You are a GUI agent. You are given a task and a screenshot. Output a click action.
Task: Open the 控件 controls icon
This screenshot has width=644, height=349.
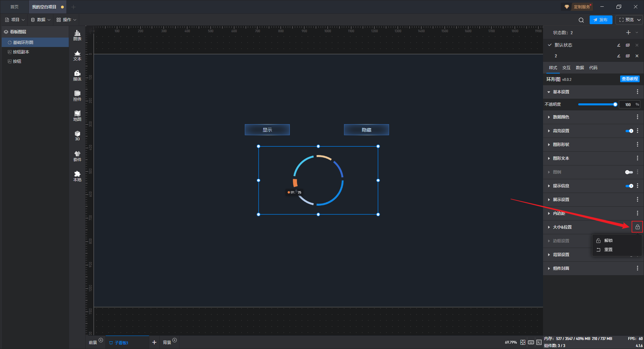point(77,96)
